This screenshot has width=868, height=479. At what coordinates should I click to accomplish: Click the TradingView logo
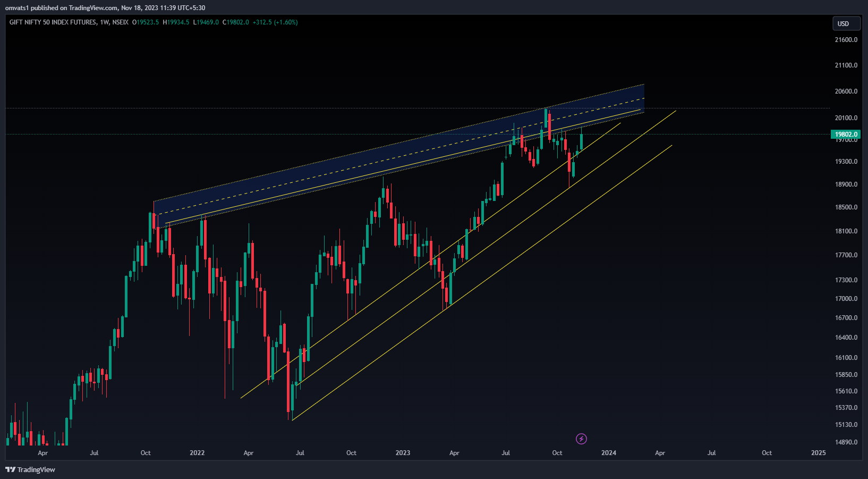[x=30, y=469]
